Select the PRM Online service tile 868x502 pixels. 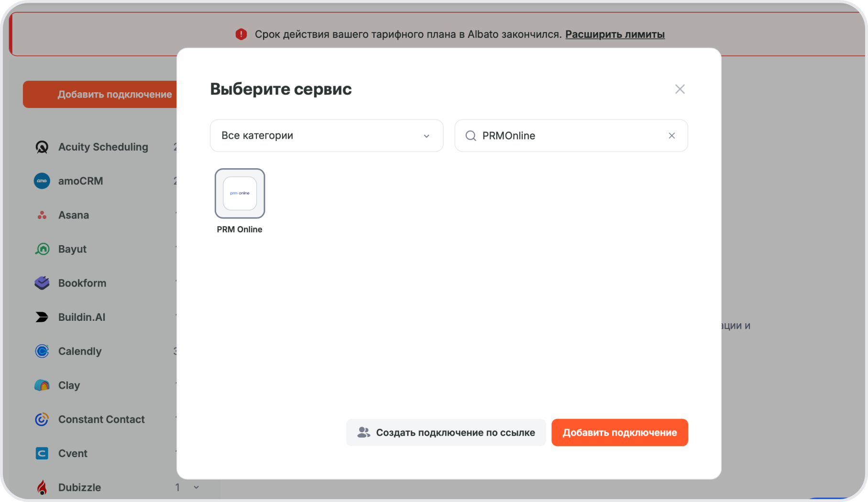[240, 194]
